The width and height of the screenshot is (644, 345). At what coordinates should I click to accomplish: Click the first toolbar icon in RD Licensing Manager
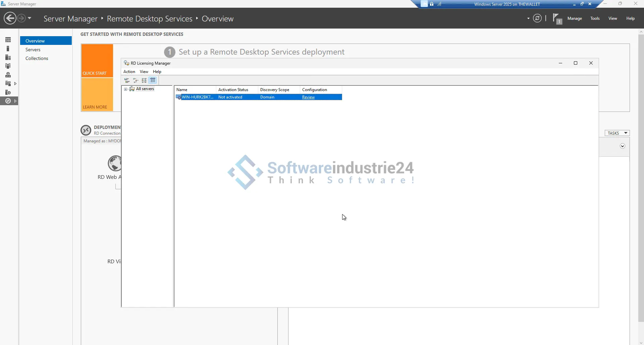[127, 80]
